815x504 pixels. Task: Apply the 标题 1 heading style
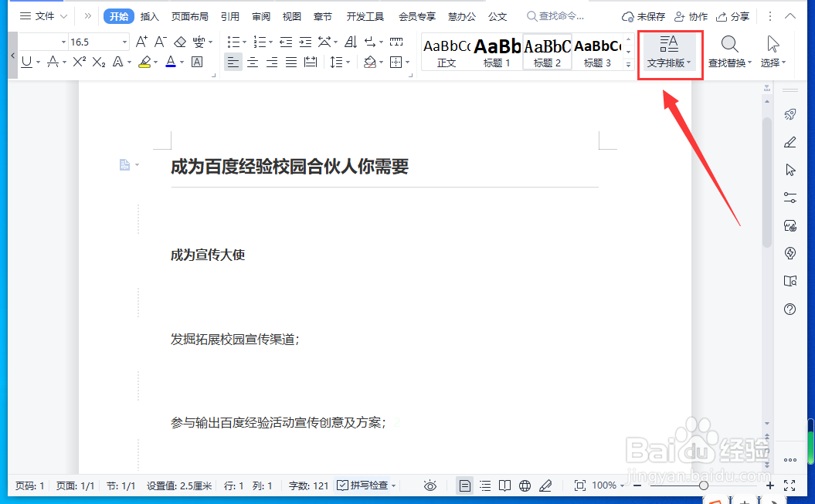(497, 52)
